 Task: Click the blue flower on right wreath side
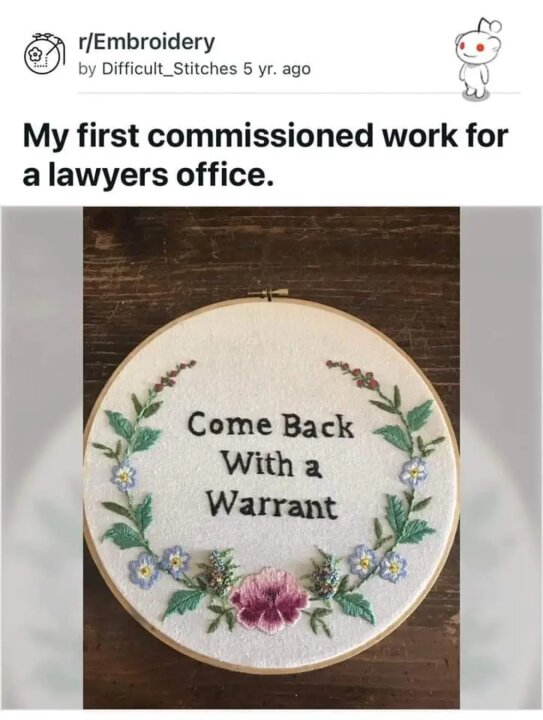click(414, 472)
